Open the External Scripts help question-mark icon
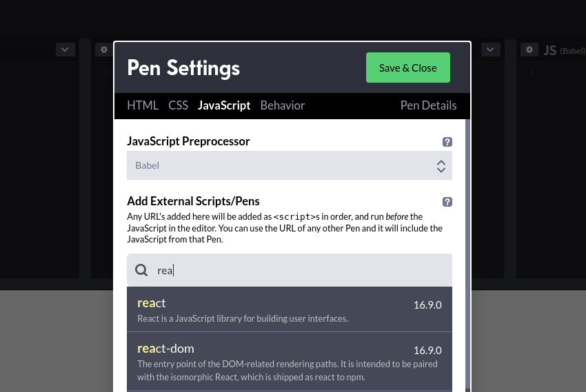This screenshot has height=392, width=586. pyautogui.click(x=447, y=202)
